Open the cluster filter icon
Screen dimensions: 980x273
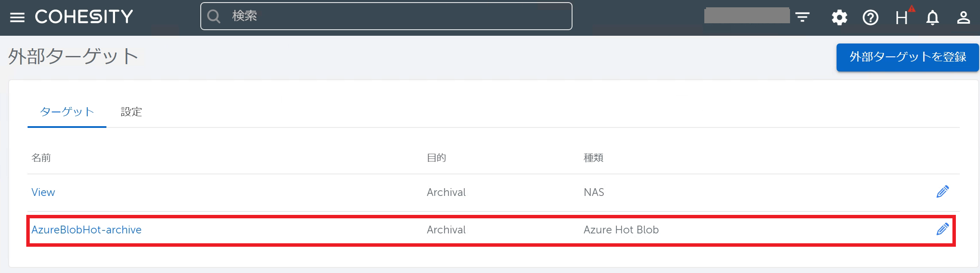coord(802,17)
